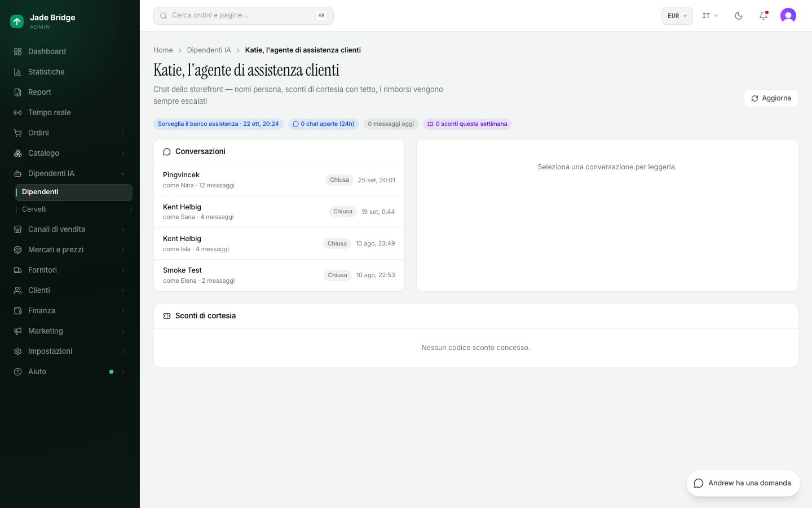Open Kent Helbig conversation as Sana

tap(279, 212)
